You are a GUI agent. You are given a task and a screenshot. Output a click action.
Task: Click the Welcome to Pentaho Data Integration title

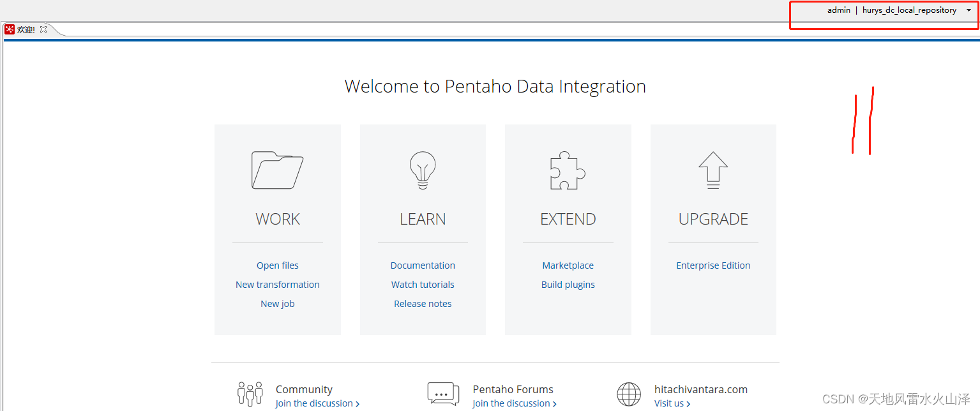click(x=495, y=86)
